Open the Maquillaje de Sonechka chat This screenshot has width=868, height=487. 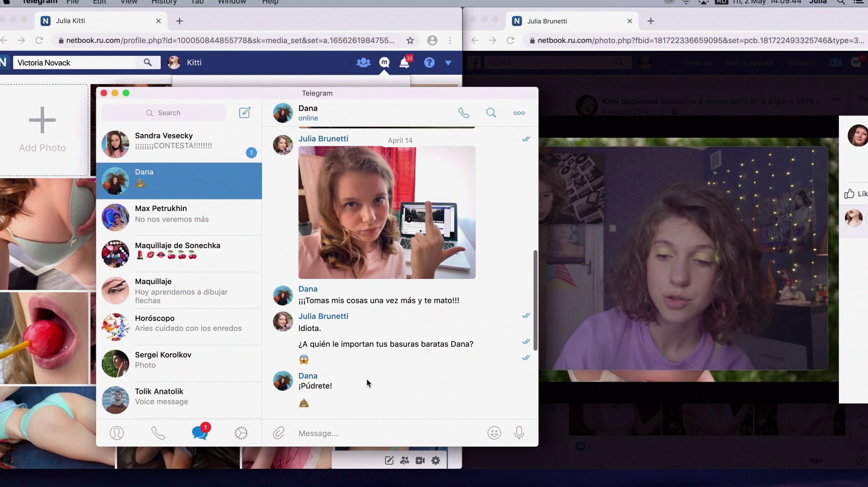(179, 253)
